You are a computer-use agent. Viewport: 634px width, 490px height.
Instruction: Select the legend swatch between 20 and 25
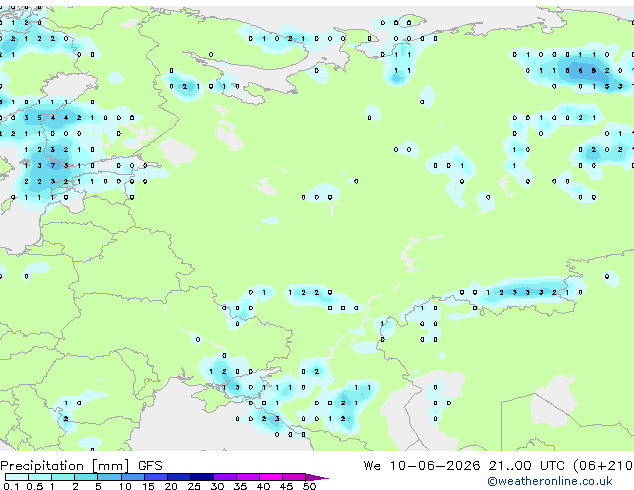179,477
